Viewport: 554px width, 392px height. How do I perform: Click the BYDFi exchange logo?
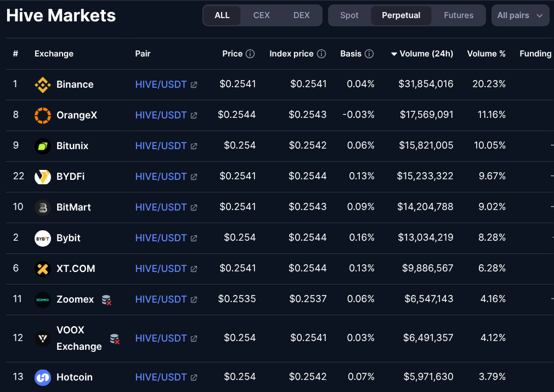(43, 177)
